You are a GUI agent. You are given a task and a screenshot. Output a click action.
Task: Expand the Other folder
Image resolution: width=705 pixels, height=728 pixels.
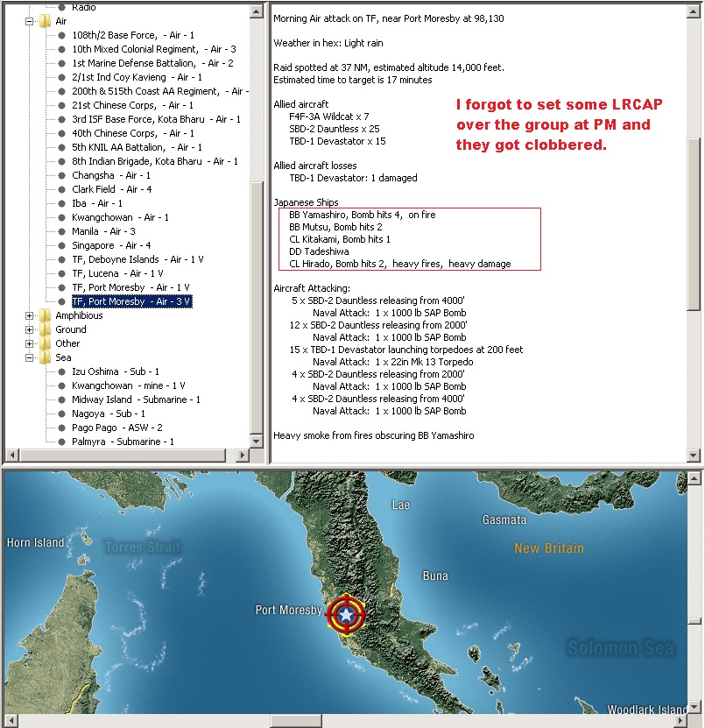[x=29, y=343]
